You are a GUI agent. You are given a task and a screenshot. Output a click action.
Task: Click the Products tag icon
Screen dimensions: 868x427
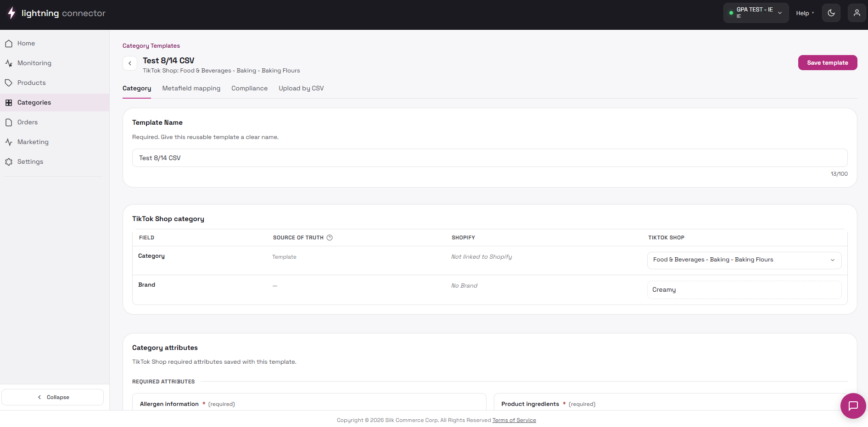(9, 83)
